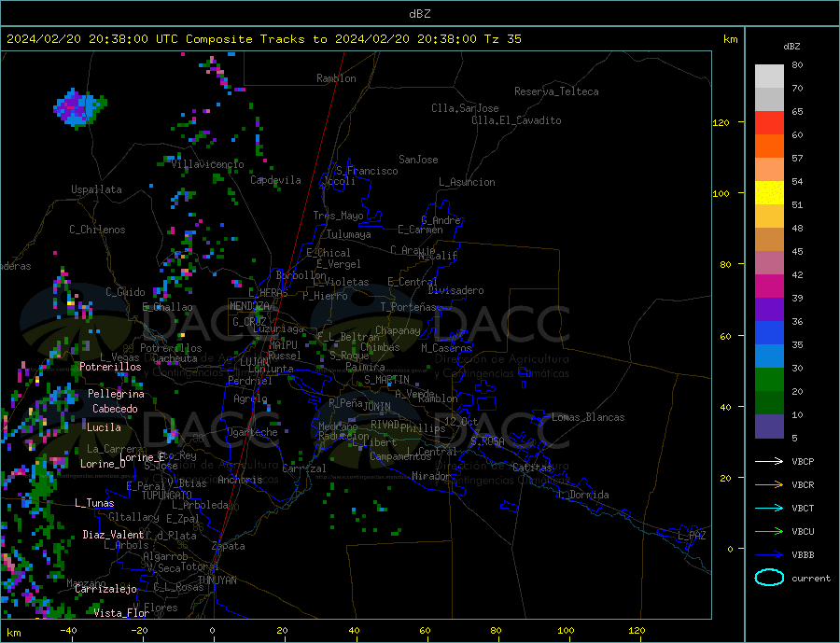This screenshot has height=643, width=840.
Task: Click the Villavicencio map label
Action: pyautogui.click(x=207, y=164)
